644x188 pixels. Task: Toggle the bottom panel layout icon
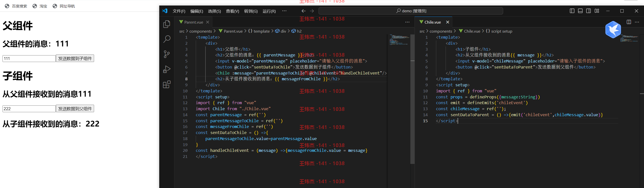[x=580, y=11]
